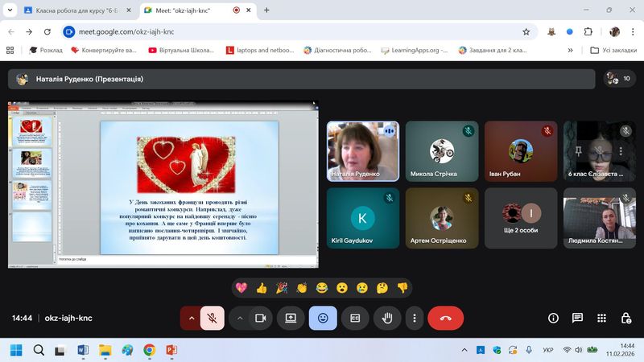Image resolution: width=644 pixels, height=362 pixels.
Task: Send the heart emoji reaction
Action: point(241,287)
